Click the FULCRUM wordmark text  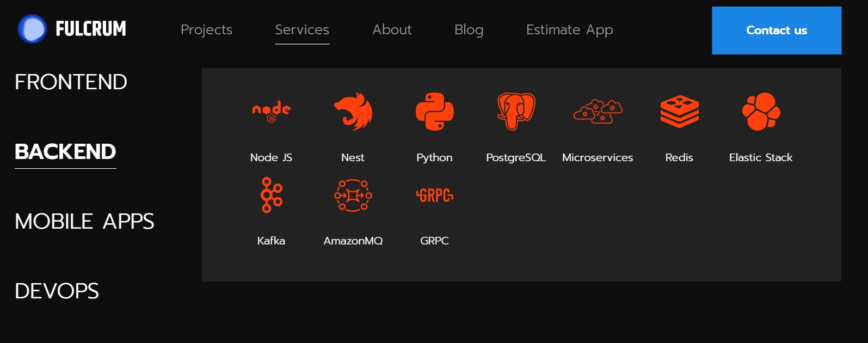tap(91, 29)
